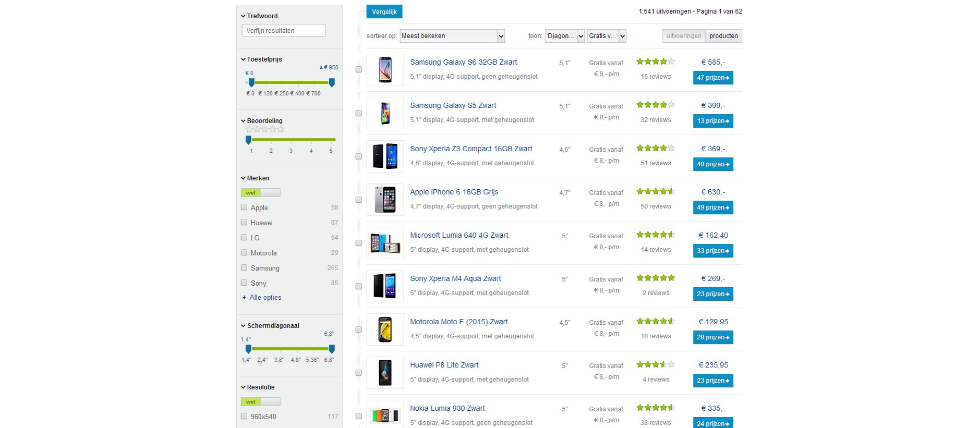This screenshot has width=980, height=428.
Task: Collapse the Trefwoord filter section
Action: click(x=259, y=16)
